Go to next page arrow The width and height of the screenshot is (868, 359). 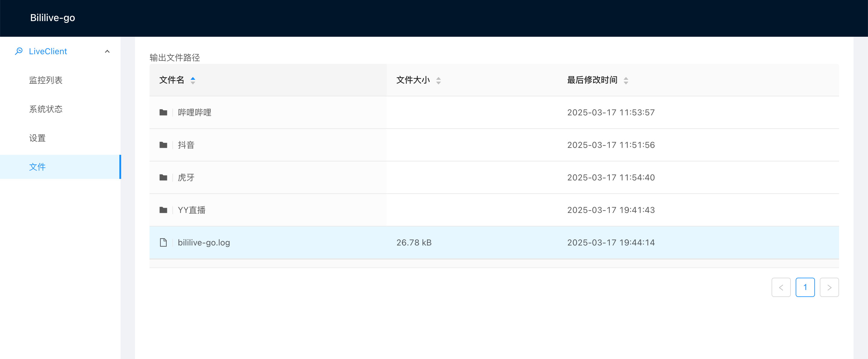click(x=829, y=287)
